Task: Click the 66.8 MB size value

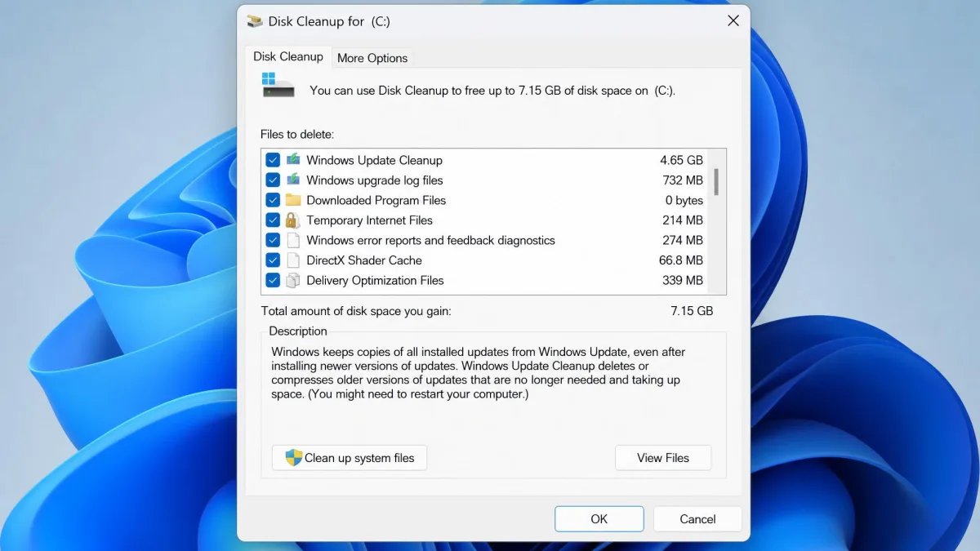Action: pyautogui.click(x=681, y=260)
